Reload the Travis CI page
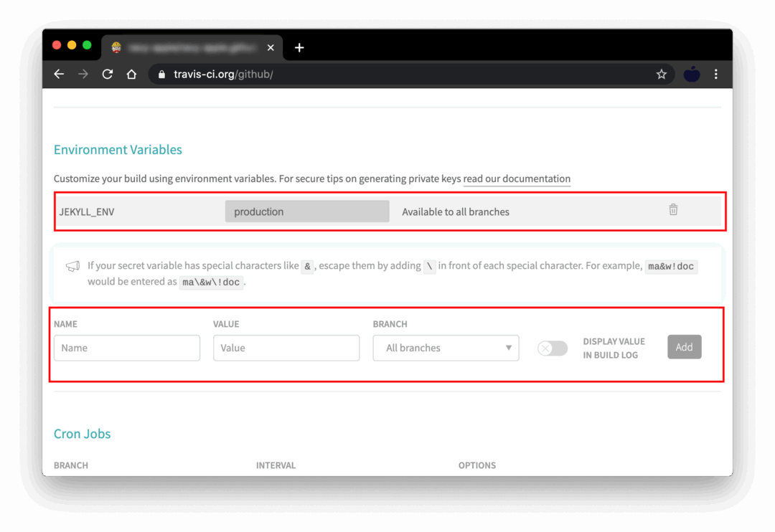 coord(108,74)
